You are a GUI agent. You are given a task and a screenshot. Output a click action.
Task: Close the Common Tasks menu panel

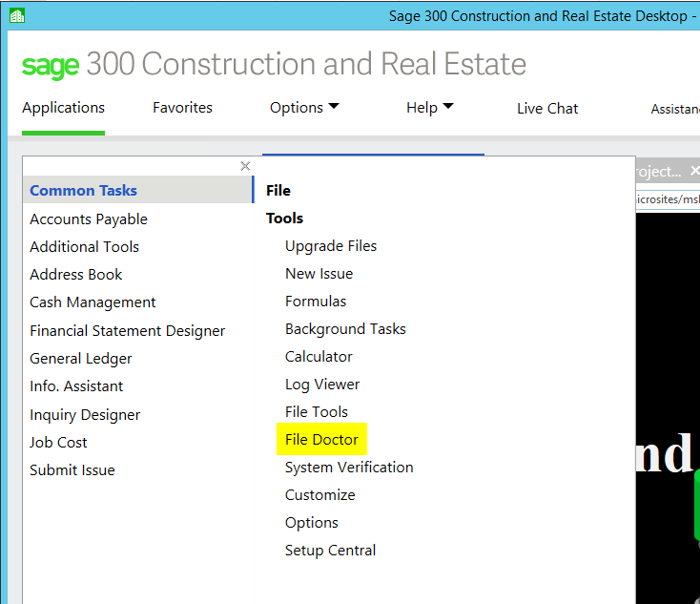(245, 166)
